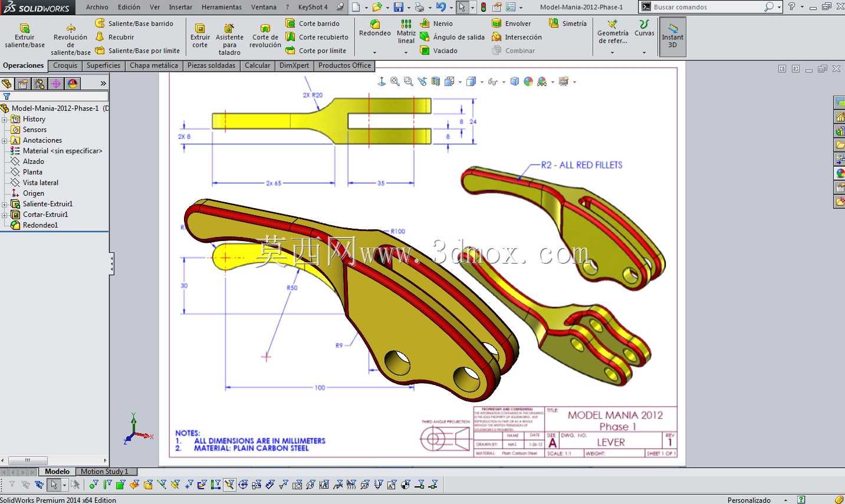Screen dimensions: 845x504
Task: Open view orientation dropdown arrow
Action: (461, 82)
